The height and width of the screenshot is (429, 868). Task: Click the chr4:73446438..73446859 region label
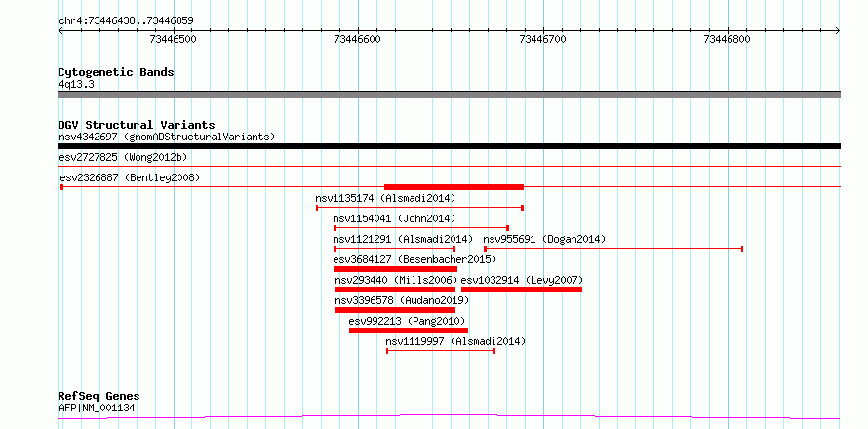(126, 21)
